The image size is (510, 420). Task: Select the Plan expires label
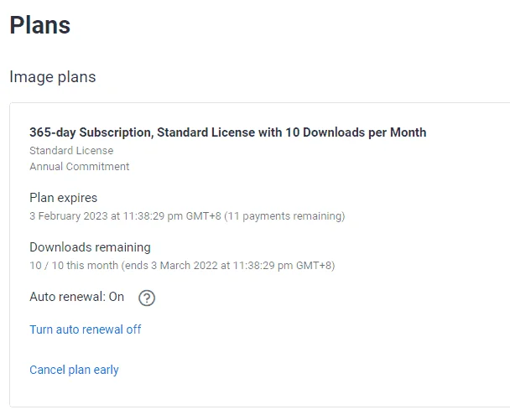coord(64,198)
